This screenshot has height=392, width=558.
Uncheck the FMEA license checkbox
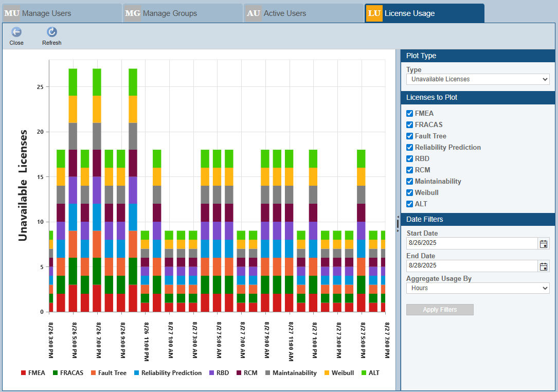click(410, 114)
